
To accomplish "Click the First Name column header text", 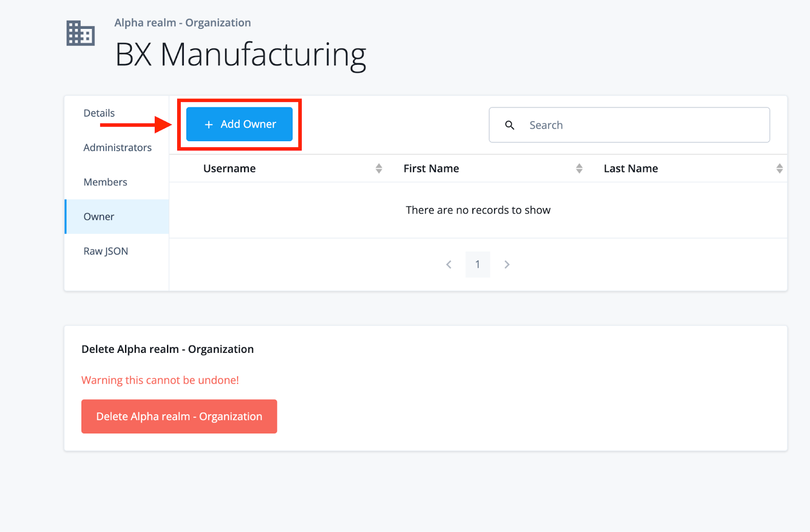I will (431, 169).
